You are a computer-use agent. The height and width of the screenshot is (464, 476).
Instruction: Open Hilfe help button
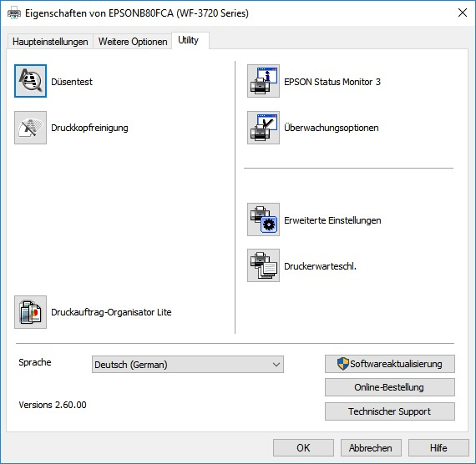click(438, 448)
